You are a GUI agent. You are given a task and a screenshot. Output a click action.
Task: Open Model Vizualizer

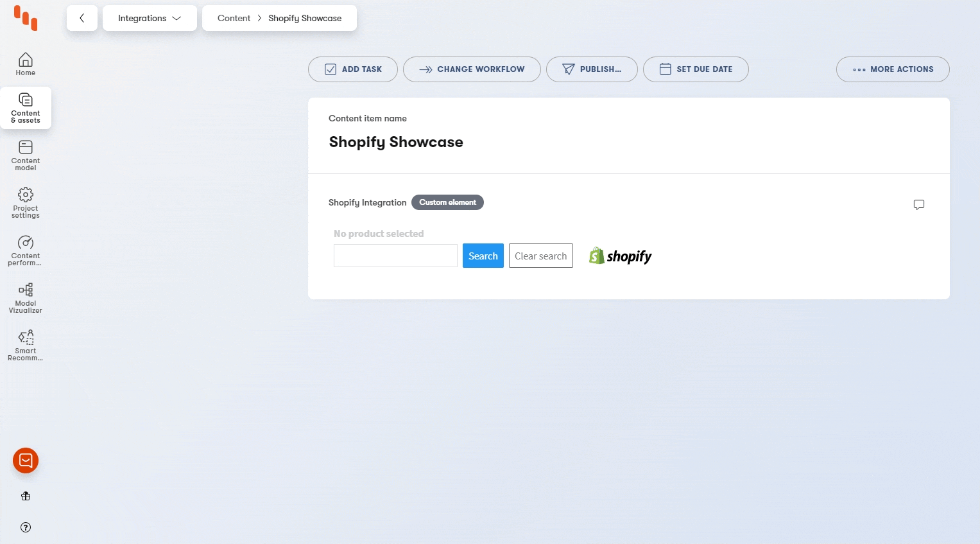tap(26, 298)
